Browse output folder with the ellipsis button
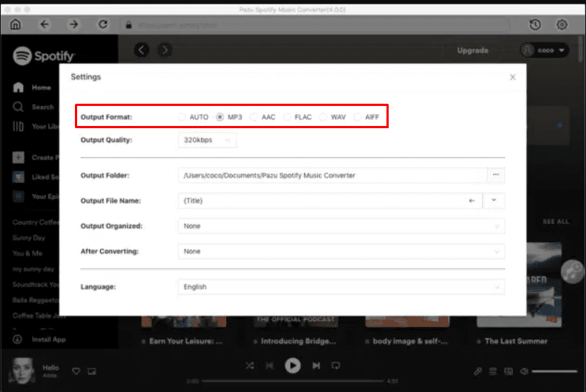The width and height of the screenshot is (586, 392). click(x=496, y=175)
